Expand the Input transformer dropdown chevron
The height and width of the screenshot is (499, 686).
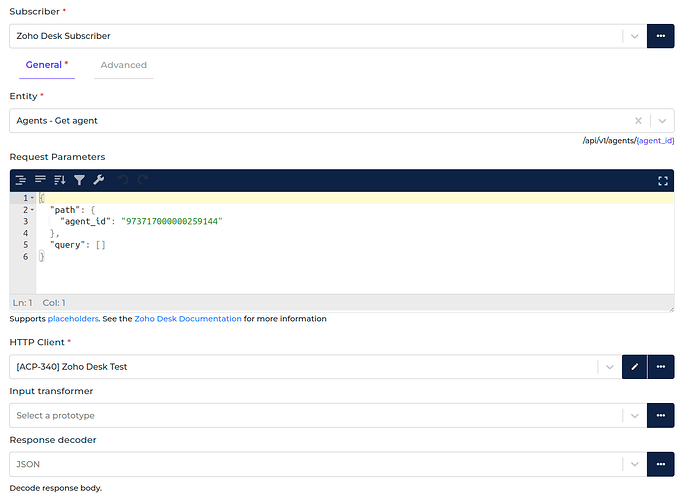[634, 416]
